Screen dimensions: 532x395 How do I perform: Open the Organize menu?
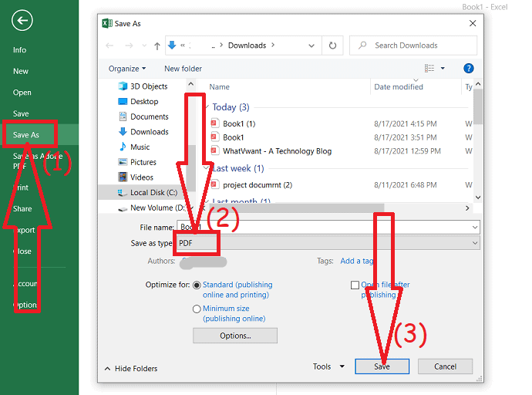[127, 69]
